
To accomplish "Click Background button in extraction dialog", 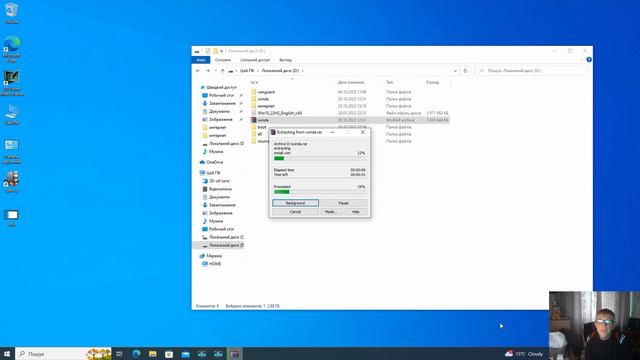I will tap(296, 203).
